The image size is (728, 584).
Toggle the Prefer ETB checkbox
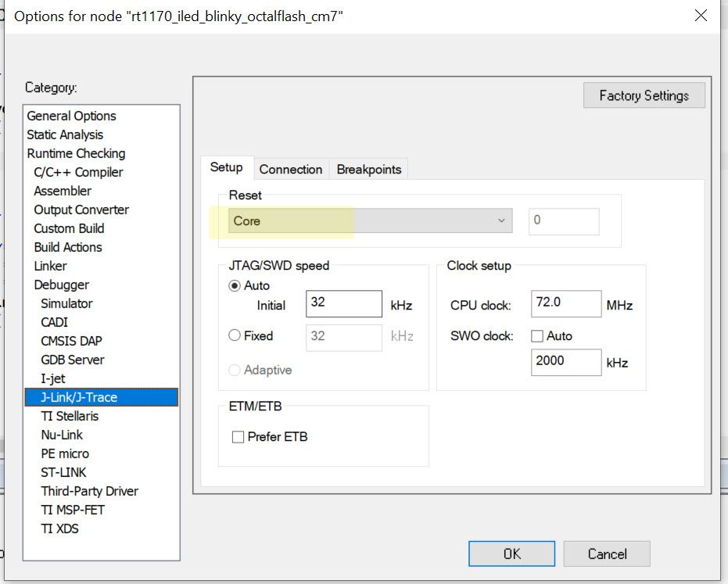pos(238,437)
